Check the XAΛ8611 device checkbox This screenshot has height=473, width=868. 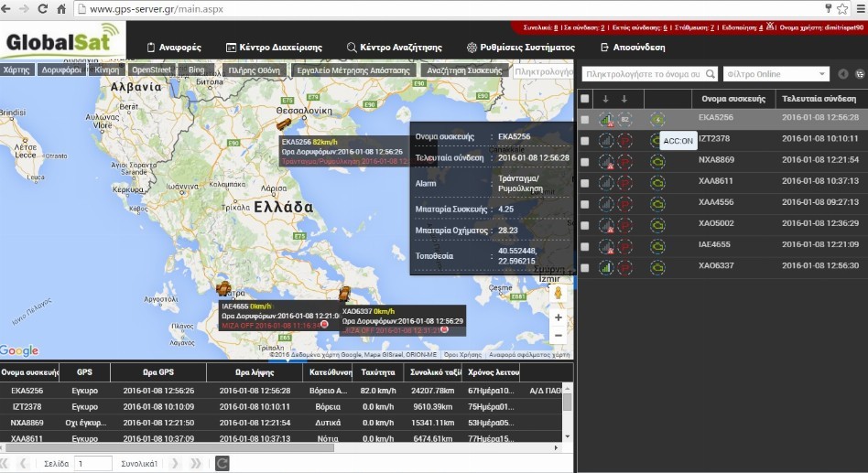pyautogui.click(x=584, y=183)
